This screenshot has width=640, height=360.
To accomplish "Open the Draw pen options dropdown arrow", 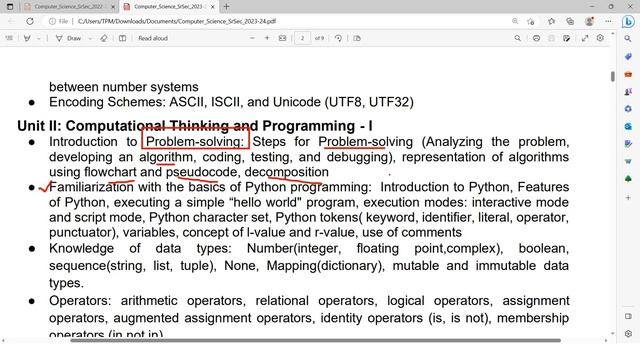I will point(90,38).
